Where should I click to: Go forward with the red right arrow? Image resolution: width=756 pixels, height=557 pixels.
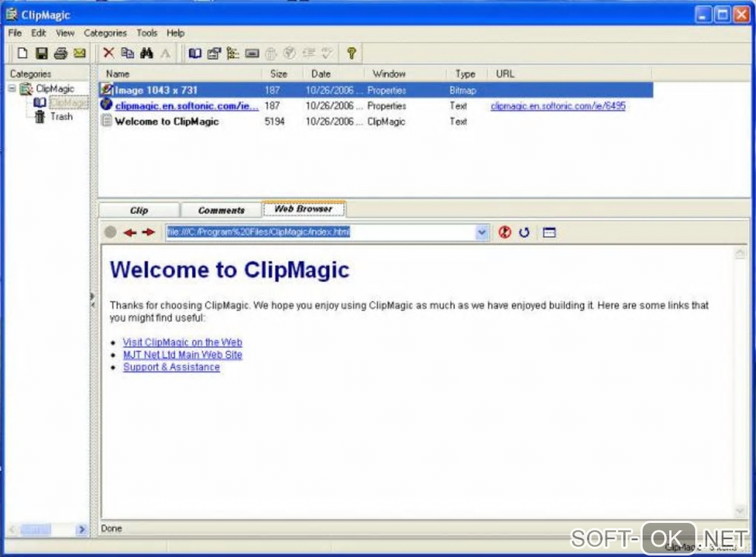tap(148, 233)
